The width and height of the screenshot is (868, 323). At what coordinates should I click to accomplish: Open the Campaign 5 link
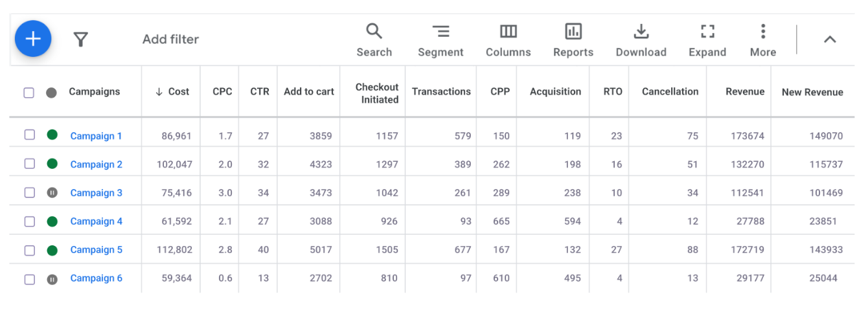(96, 250)
